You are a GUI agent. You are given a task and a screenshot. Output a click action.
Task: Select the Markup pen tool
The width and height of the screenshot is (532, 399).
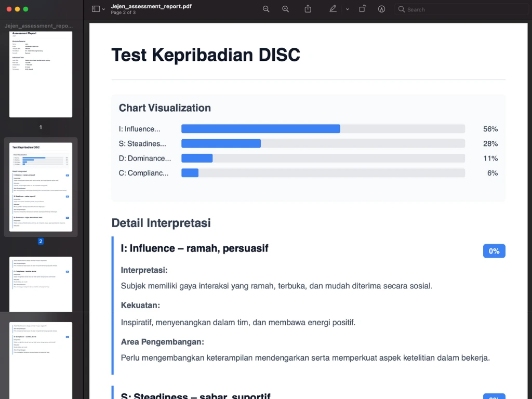click(333, 9)
